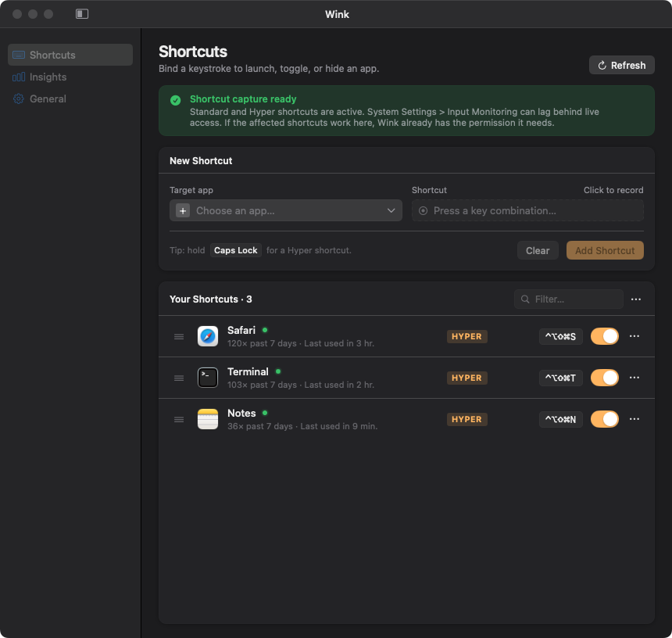Click the "New Shortcut" section heading

click(201, 161)
